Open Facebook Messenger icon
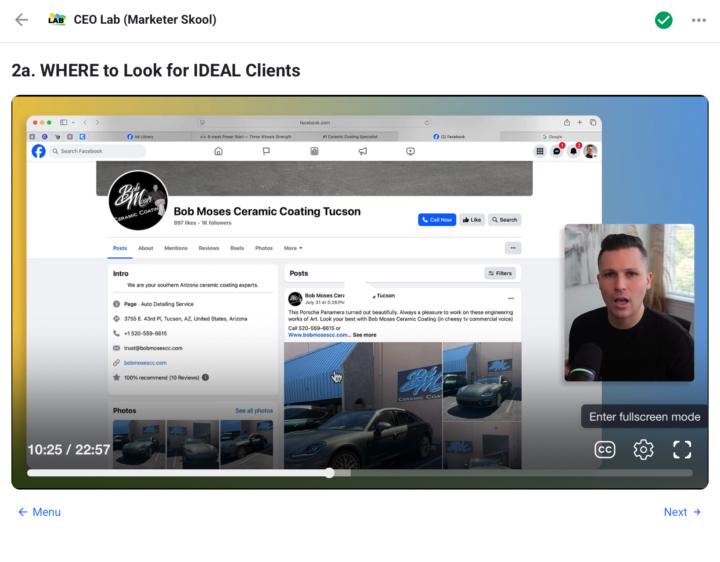 click(557, 151)
